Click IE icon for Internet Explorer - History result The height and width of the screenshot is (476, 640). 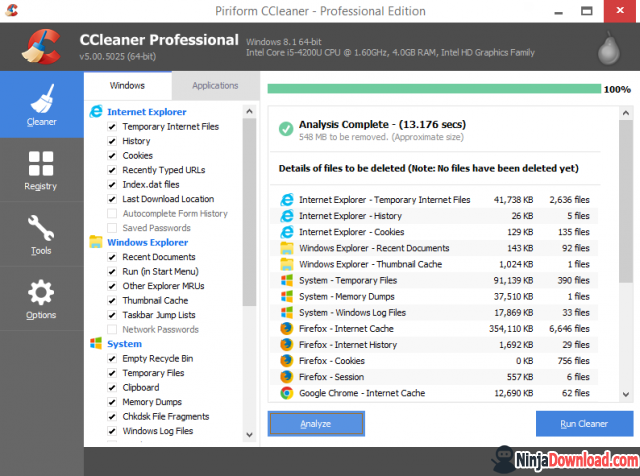(287, 216)
